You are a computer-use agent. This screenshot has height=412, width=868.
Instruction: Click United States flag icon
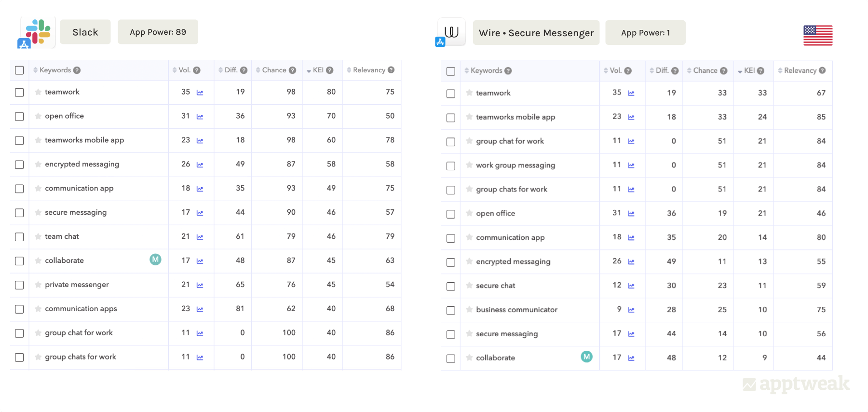pyautogui.click(x=818, y=35)
